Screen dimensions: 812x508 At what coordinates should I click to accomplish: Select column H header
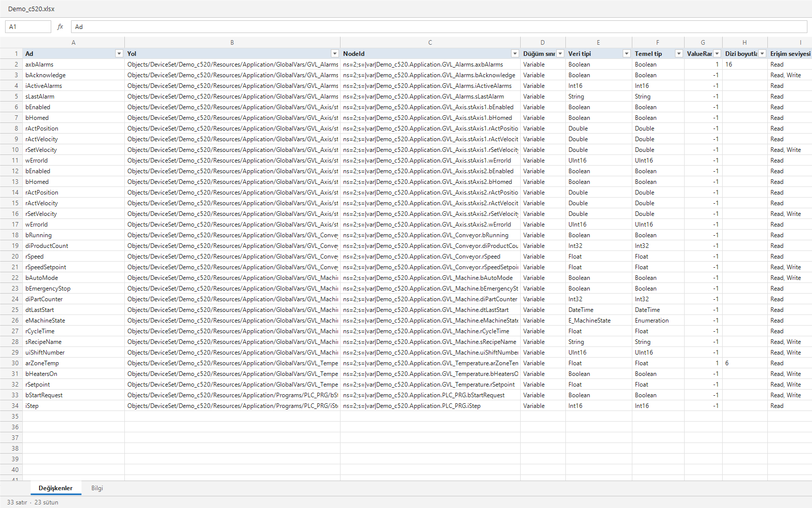coord(745,43)
